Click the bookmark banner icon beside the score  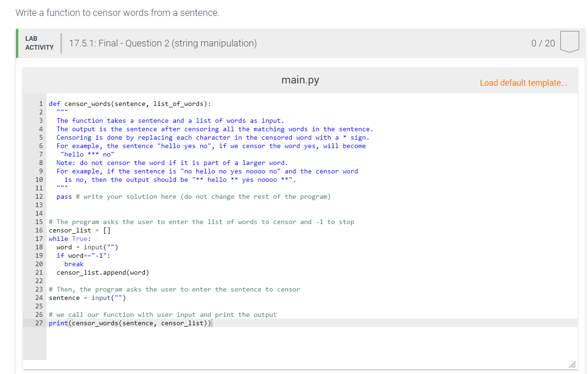click(569, 42)
